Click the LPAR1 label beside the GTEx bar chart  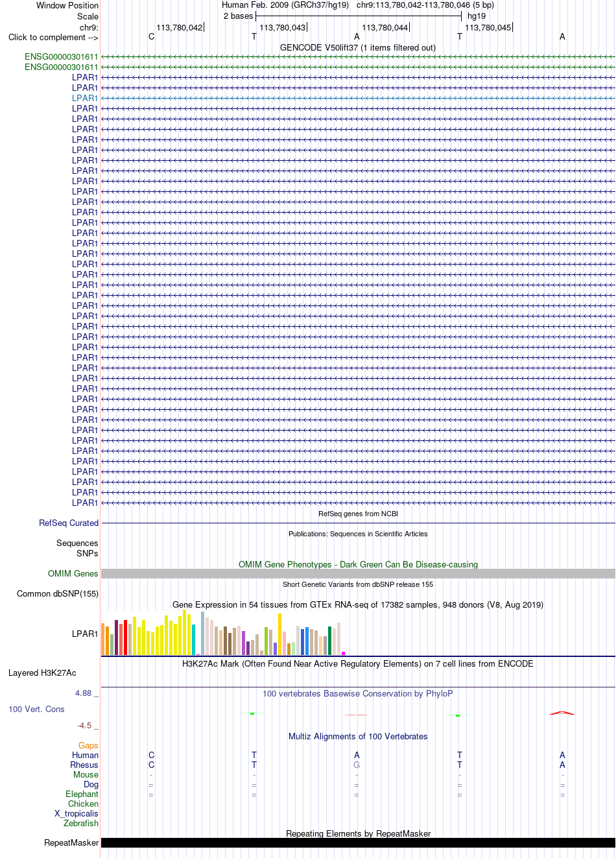(85, 634)
